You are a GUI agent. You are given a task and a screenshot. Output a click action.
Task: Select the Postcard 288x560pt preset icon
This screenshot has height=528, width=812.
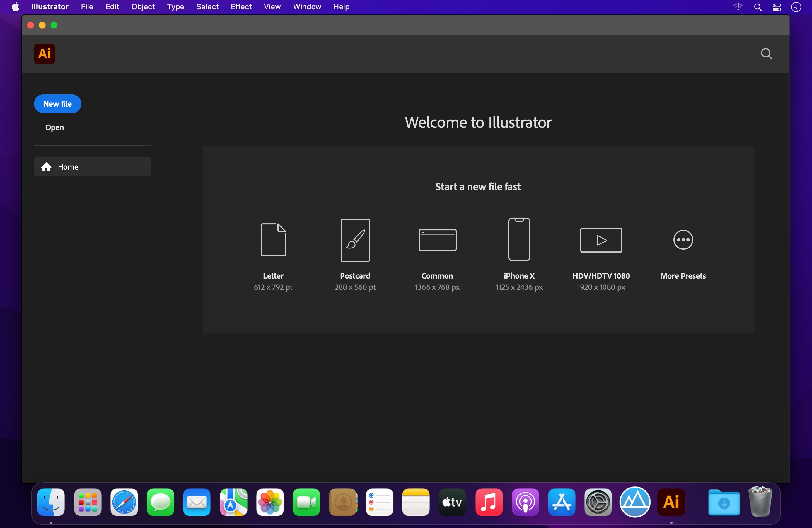coord(354,240)
